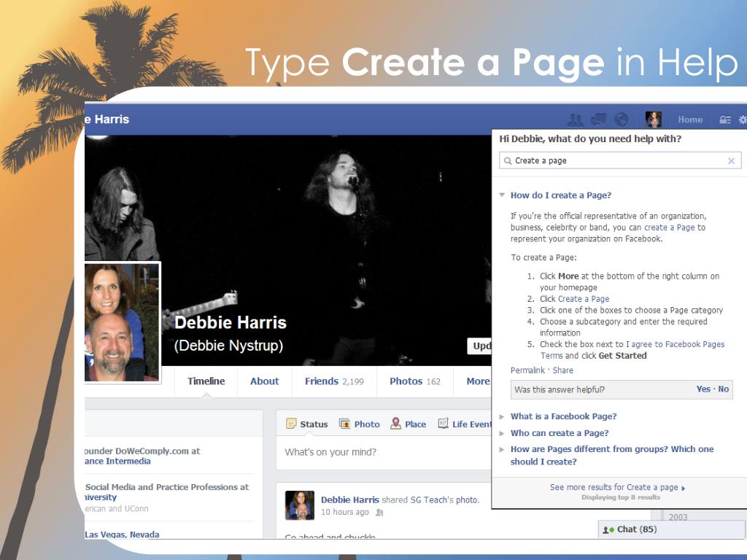Click the Status composer icon

pyautogui.click(x=290, y=424)
